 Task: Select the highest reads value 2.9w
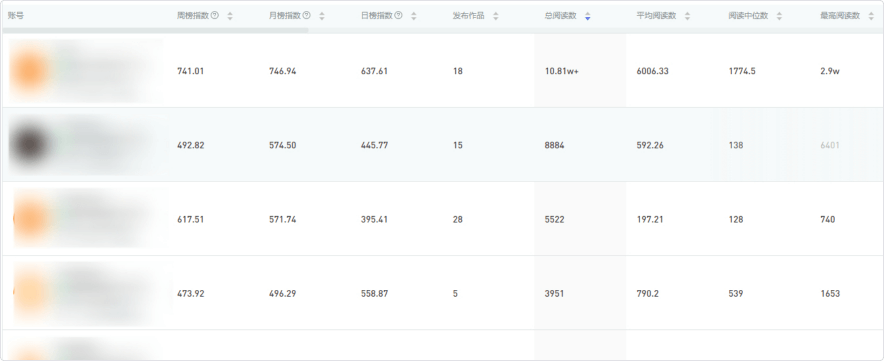830,71
